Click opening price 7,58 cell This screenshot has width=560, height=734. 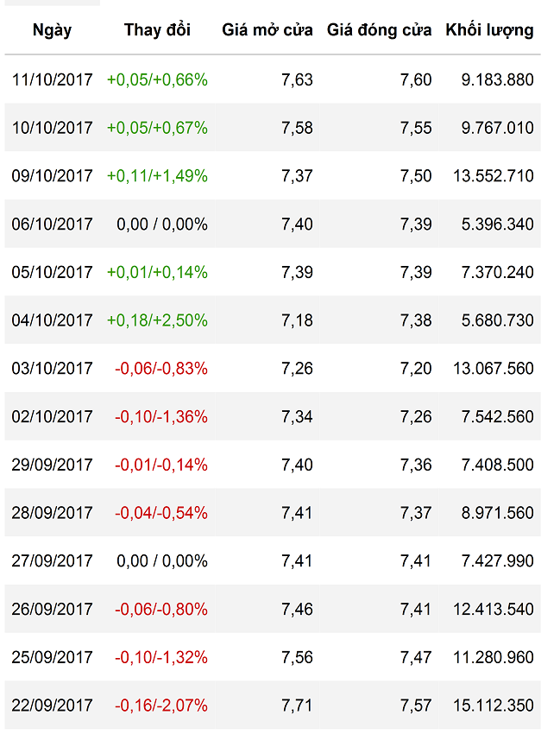point(297,128)
